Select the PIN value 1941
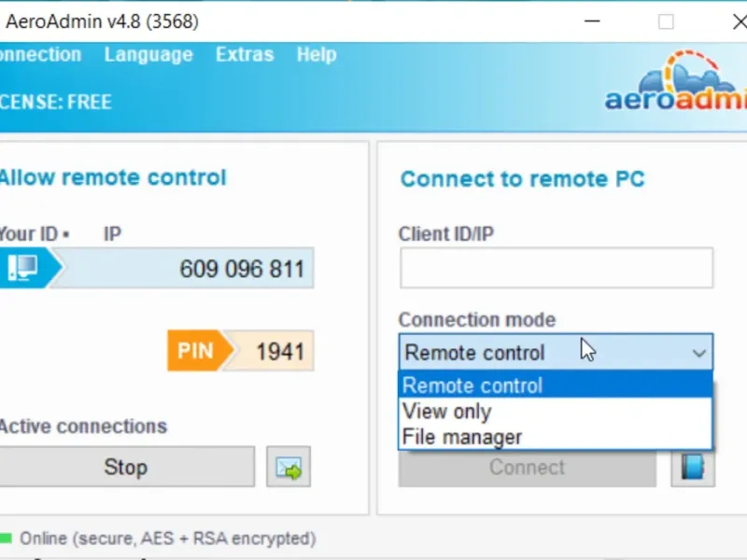The width and height of the screenshot is (747, 560). tap(280, 352)
